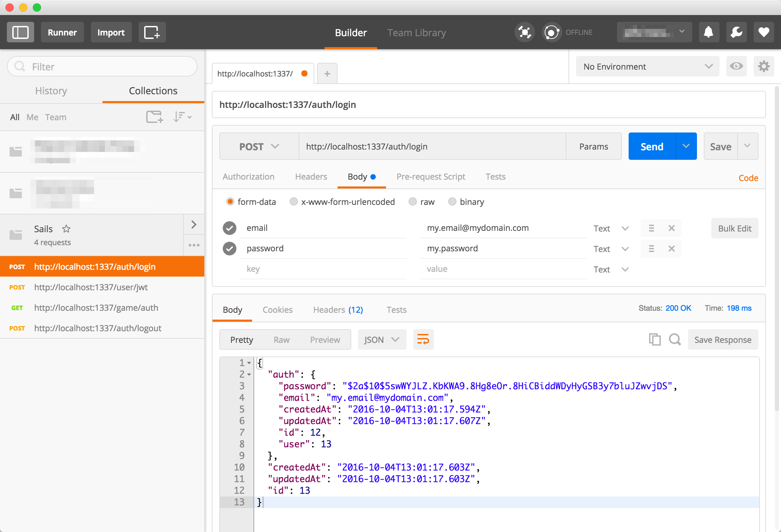Create new collection folder icon
The height and width of the screenshot is (532, 781).
(x=154, y=117)
